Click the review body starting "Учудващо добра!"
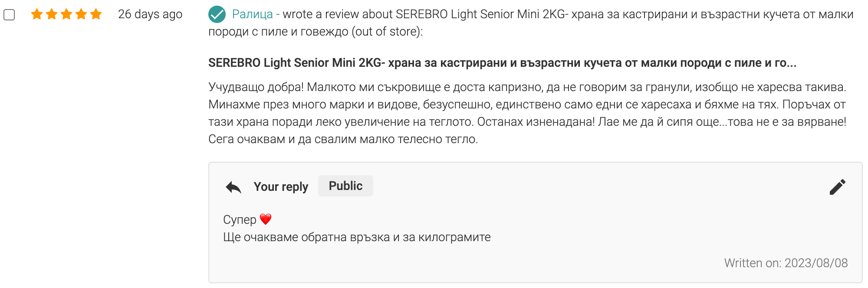868x288 pixels. (527, 113)
